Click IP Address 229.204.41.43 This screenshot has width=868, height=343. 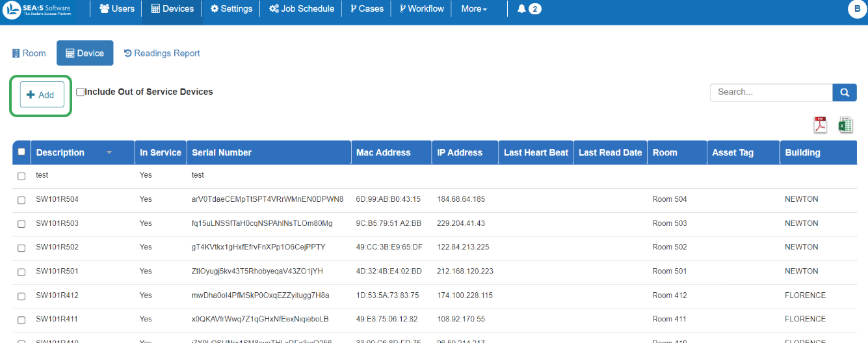click(x=461, y=223)
